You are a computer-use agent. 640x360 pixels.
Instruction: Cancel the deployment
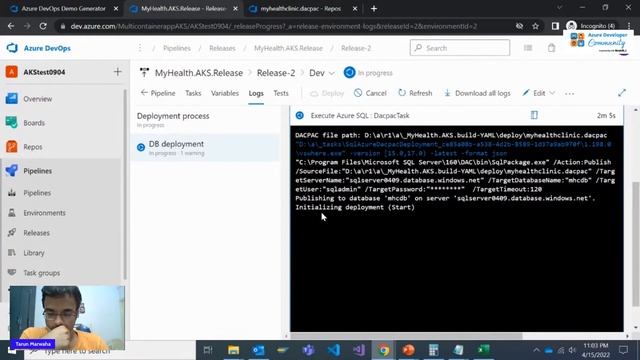[x=370, y=93]
